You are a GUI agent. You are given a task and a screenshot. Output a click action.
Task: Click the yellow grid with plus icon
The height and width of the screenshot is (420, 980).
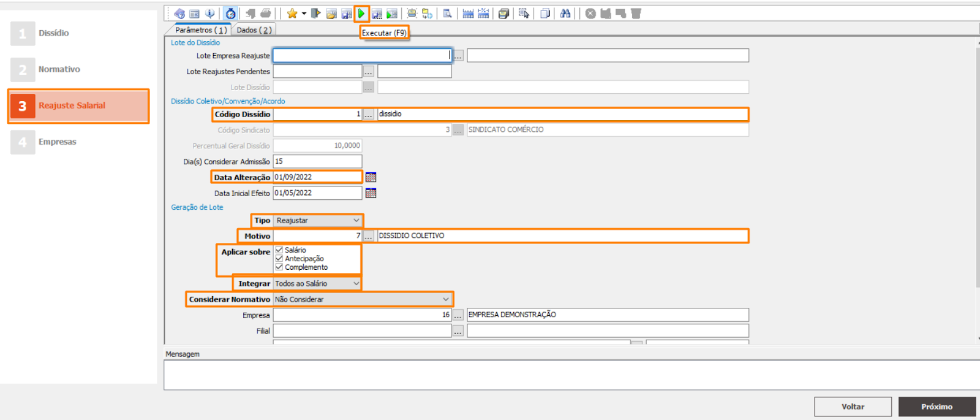coord(428,13)
